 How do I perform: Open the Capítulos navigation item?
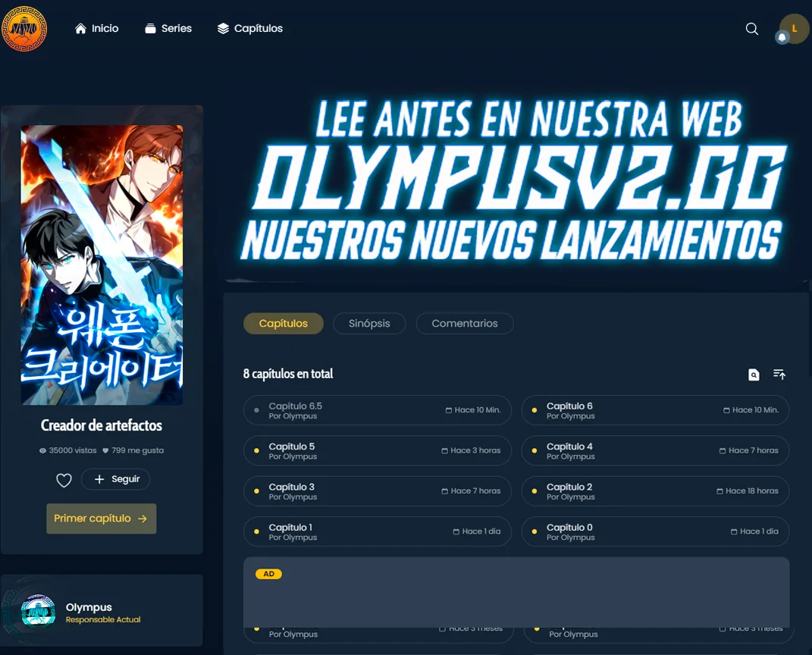(x=249, y=29)
